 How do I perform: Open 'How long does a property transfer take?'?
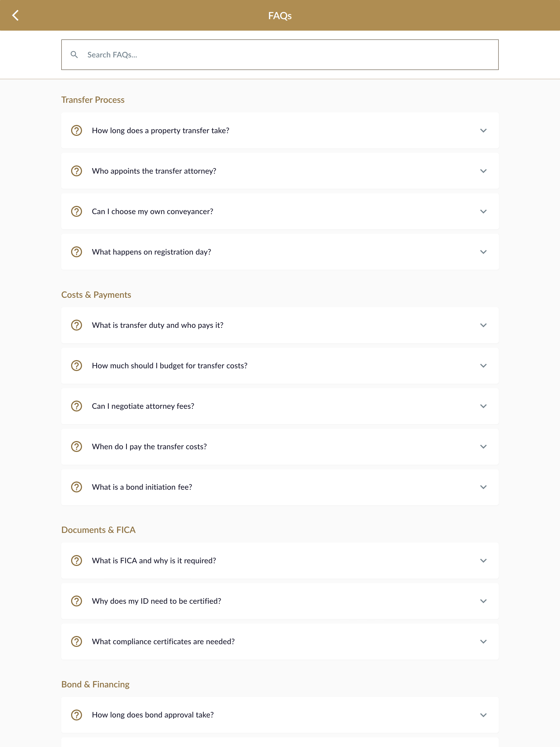(280, 130)
